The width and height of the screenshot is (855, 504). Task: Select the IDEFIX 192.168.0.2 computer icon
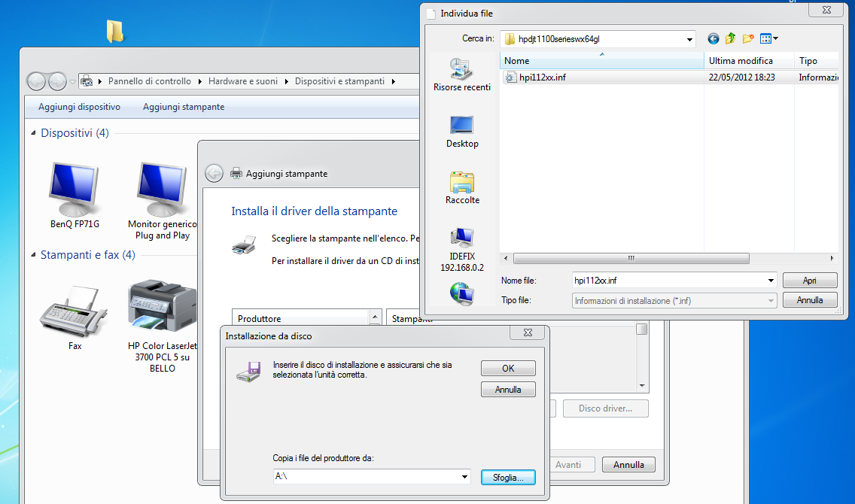[x=461, y=248]
